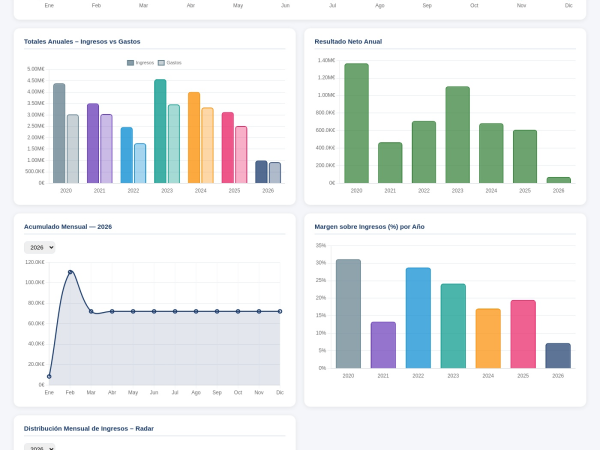The width and height of the screenshot is (600, 450).
Task: Click the 2024 Gastos bar in Totales Anuales
Action: (207, 146)
